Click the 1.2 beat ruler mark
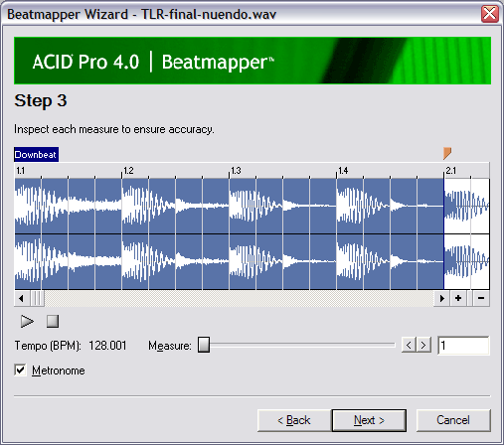The height and width of the screenshot is (445, 504). [128, 171]
